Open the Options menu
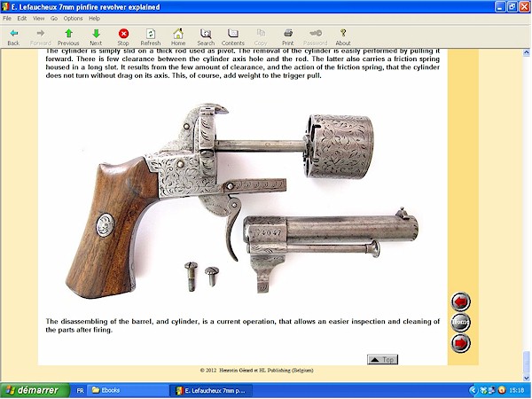 [x=73, y=19]
